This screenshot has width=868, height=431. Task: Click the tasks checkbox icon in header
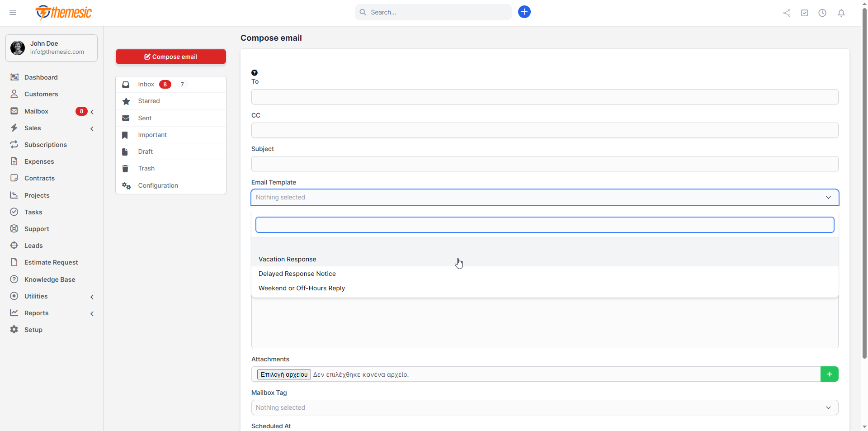pos(805,13)
